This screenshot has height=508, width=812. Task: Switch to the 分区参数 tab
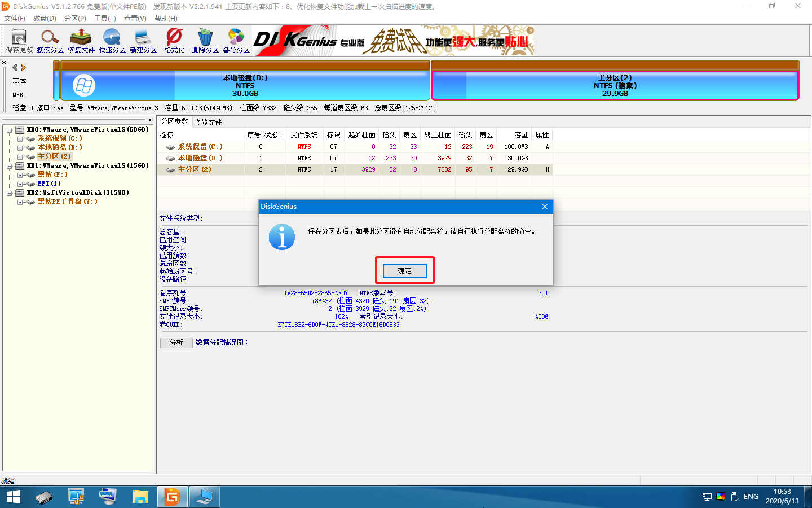(175, 121)
